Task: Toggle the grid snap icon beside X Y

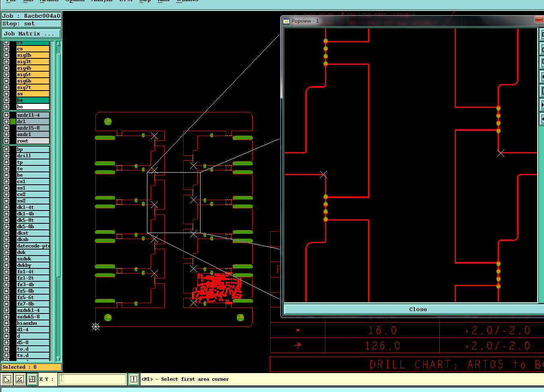Action: point(32,379)
